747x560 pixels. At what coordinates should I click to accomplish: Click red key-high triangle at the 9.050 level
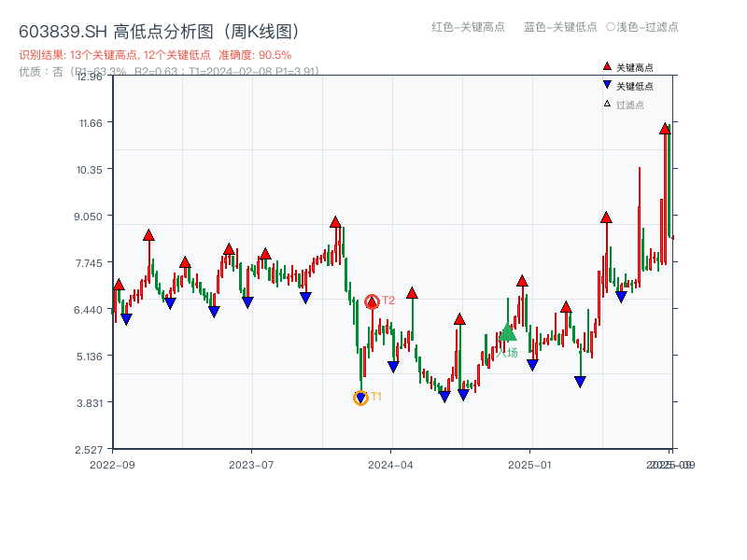coord(606,217)
